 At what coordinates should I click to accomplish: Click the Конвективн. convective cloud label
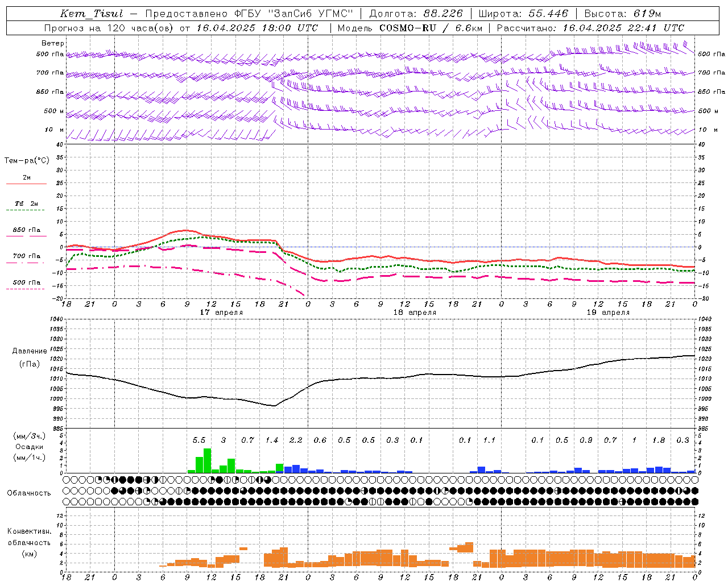tap(29, 531)
